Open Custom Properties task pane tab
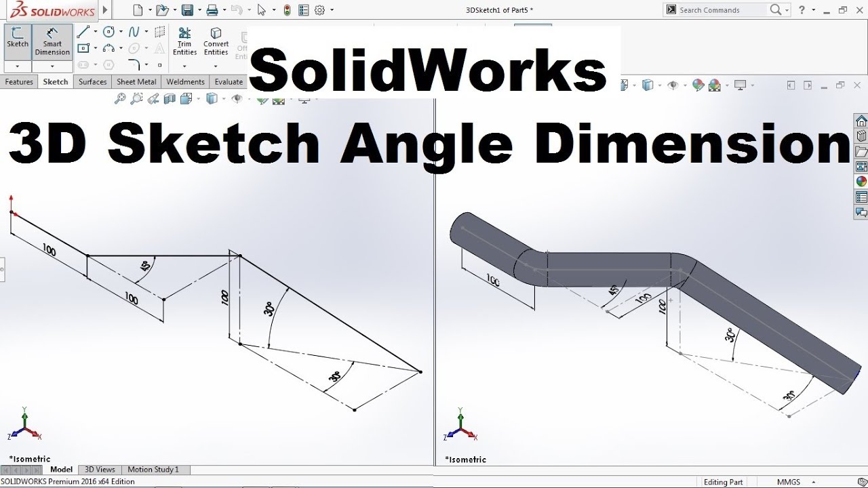The image size is (868, 488). (x=861, y=197)
